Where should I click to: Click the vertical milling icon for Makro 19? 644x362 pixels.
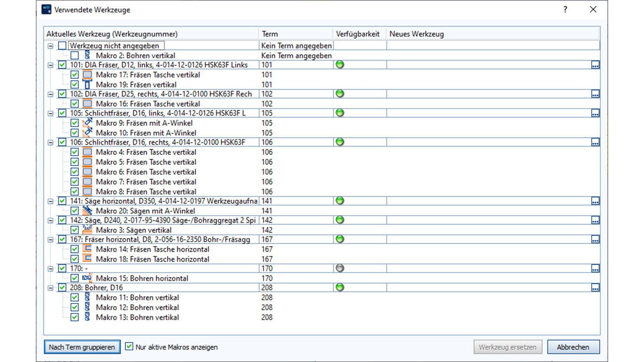87,84
